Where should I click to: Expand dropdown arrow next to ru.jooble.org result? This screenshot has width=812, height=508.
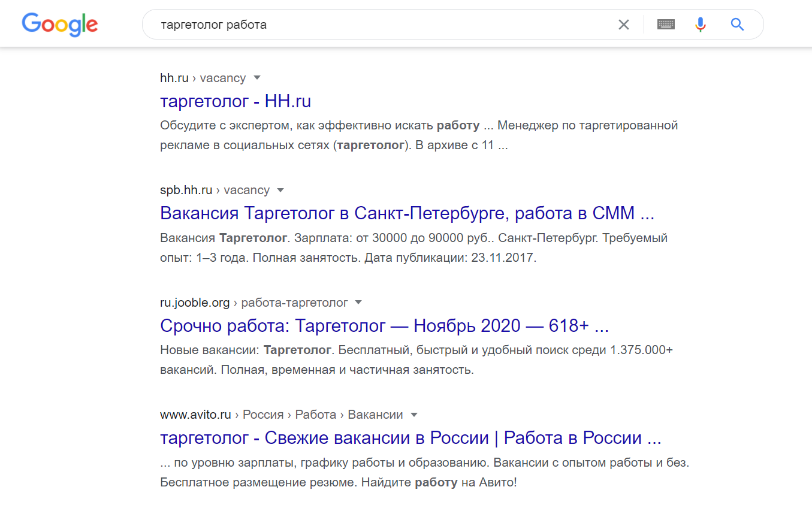(x=358, y=302)
